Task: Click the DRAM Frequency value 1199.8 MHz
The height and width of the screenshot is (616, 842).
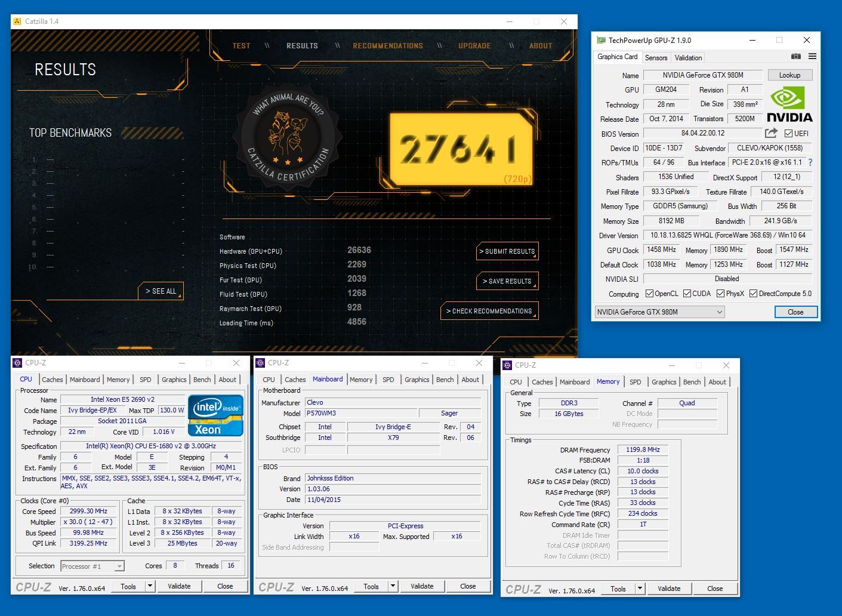Action: click(642, 449)
